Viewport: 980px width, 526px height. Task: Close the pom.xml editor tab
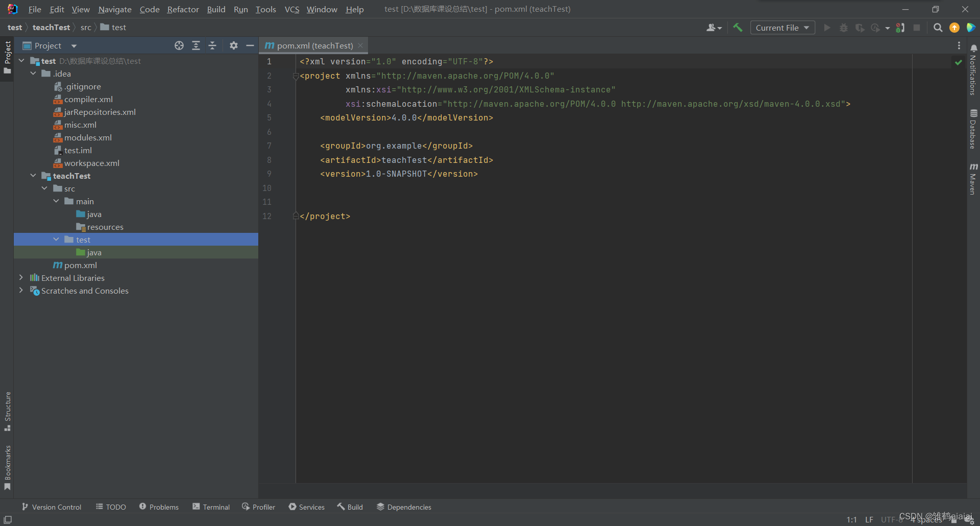coord(360,45)
